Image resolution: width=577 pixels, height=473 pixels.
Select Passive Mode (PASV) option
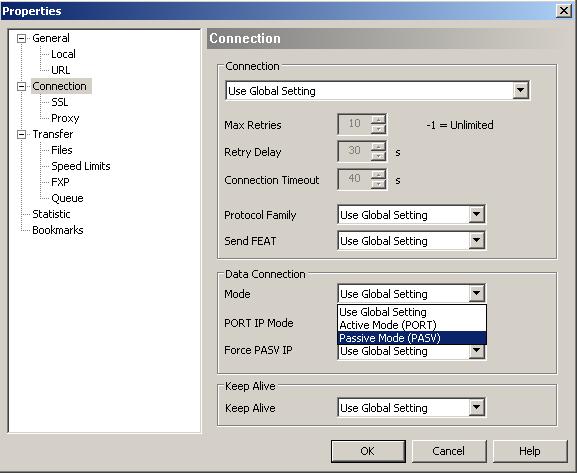click(412, 338)
